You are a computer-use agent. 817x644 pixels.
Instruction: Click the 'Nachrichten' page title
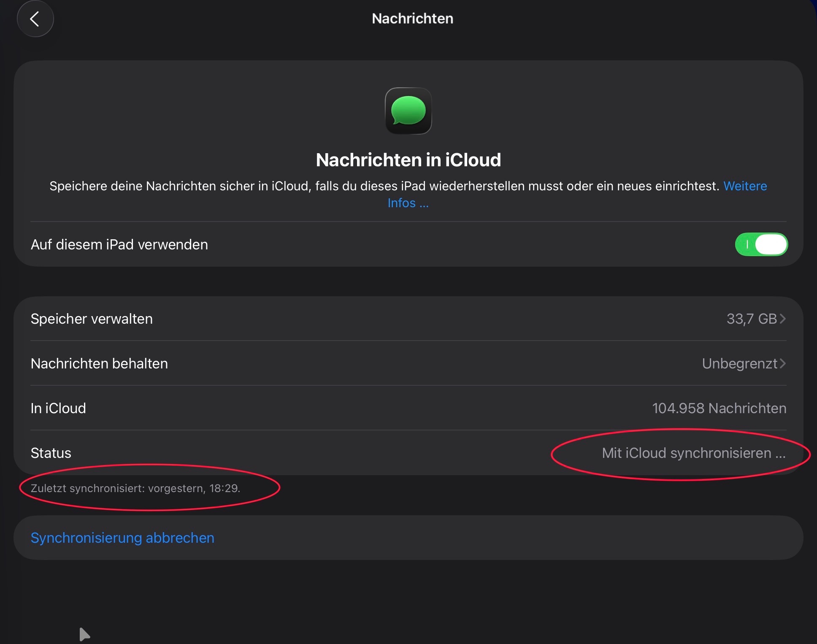[412, 19]
